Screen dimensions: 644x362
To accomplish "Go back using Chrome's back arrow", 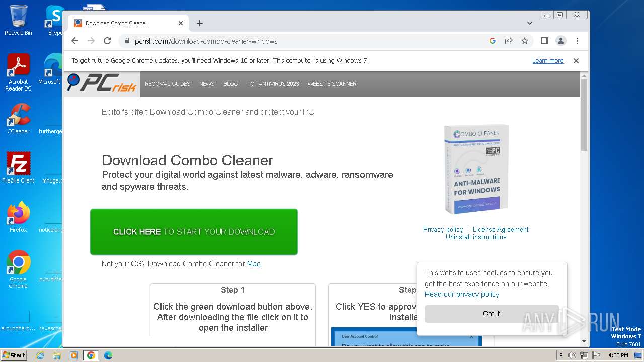I will (75, 41).
